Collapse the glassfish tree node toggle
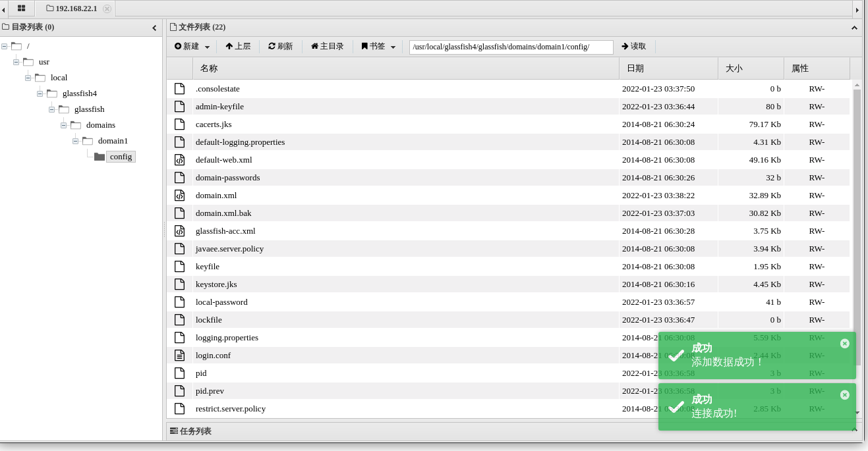This screenshot has width=868, height=451. click(52, 109)
